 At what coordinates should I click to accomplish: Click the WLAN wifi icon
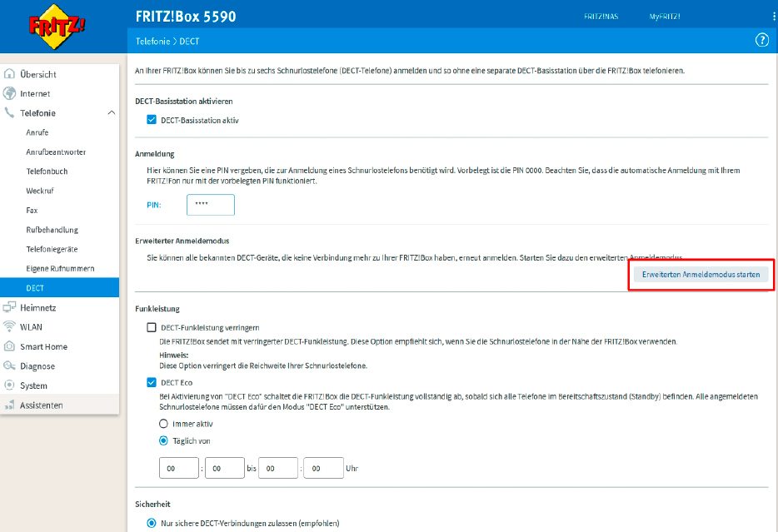(x=9, y=326)
